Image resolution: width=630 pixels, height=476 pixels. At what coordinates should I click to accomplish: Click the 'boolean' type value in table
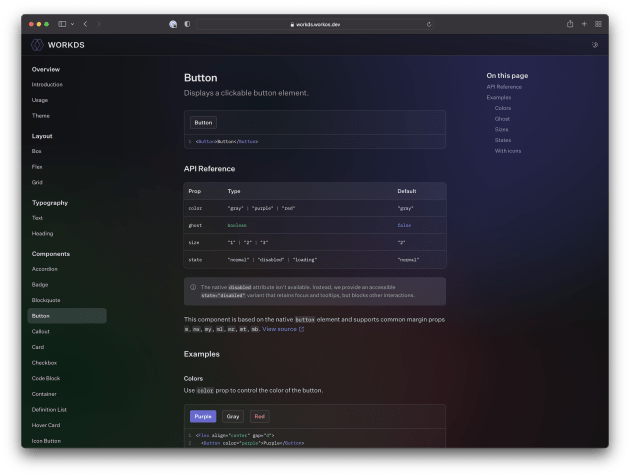pos(237,225)
